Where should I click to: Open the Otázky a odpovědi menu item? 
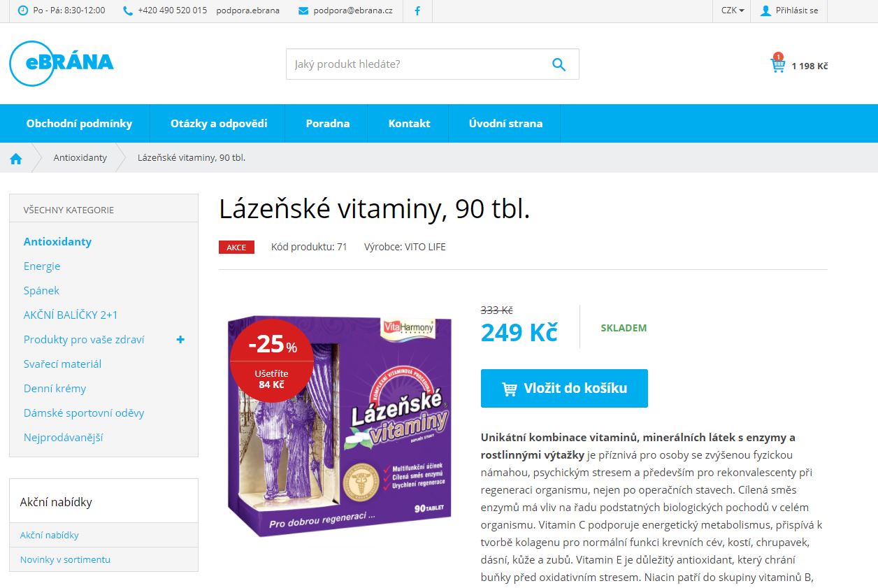[x=219, y=123]
